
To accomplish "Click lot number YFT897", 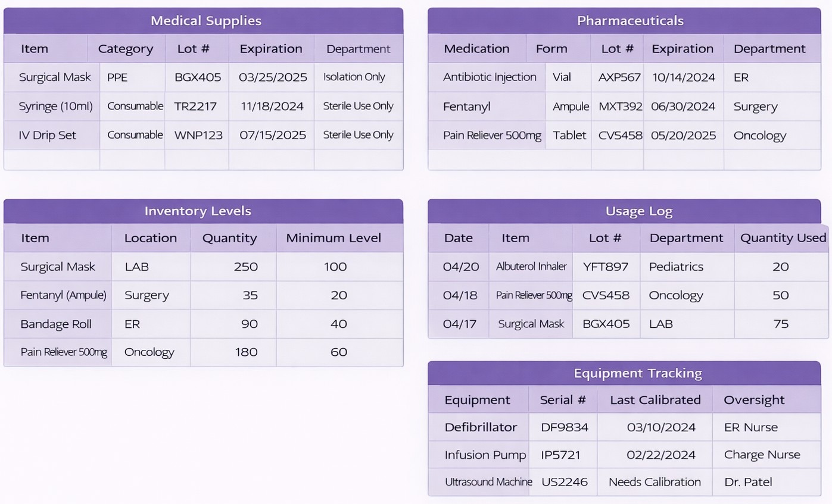I will coord(605,267).
